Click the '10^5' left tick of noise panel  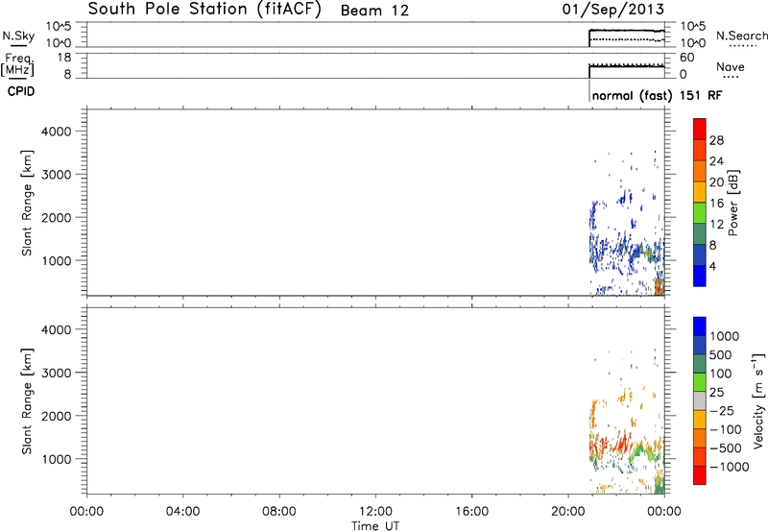point(59,27)
